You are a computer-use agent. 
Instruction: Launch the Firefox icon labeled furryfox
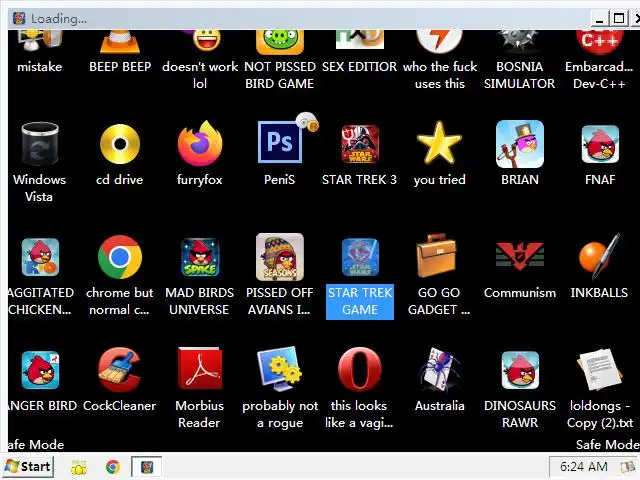[x=200, y=143]
